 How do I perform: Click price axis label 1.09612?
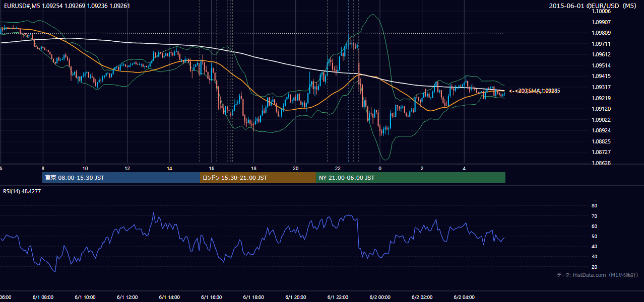point(601,54)
